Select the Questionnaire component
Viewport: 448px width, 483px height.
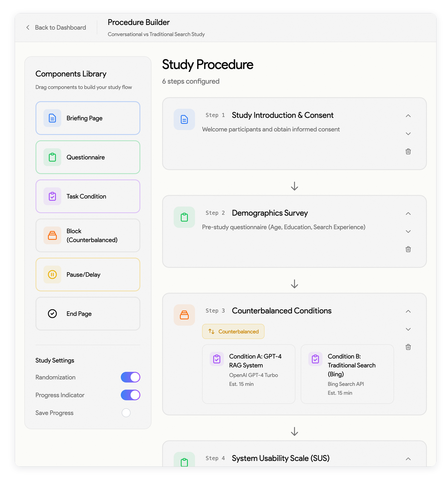pos(88,157)
